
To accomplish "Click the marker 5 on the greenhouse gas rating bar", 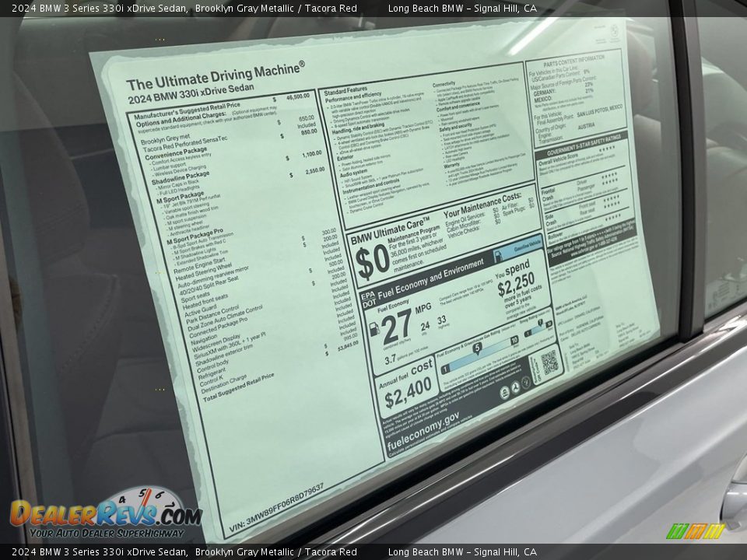I will (x=477, y=349).
